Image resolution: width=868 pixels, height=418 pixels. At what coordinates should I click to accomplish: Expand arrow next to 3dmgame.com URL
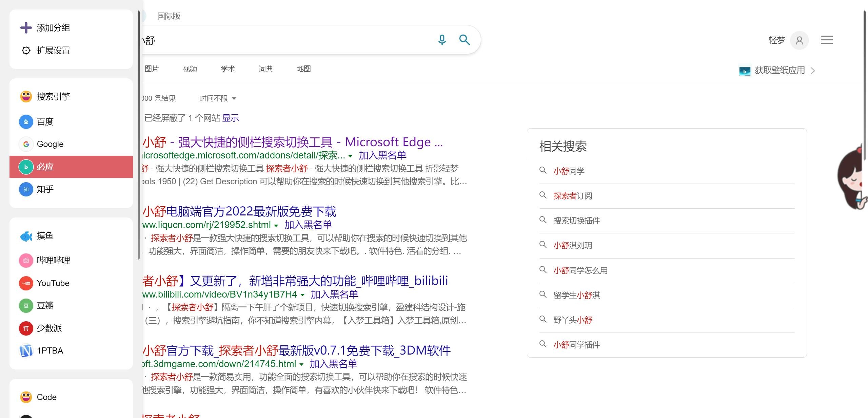(x=301, y=365)
